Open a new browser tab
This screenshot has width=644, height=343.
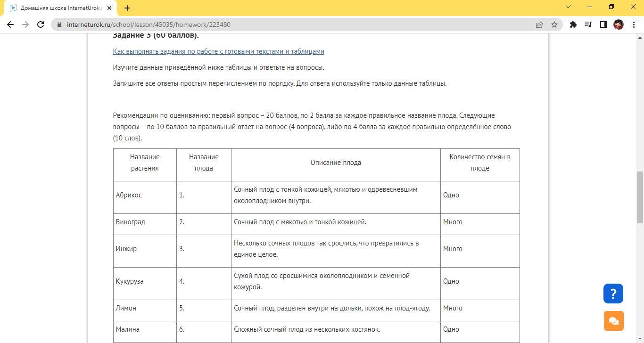point(127,8)
